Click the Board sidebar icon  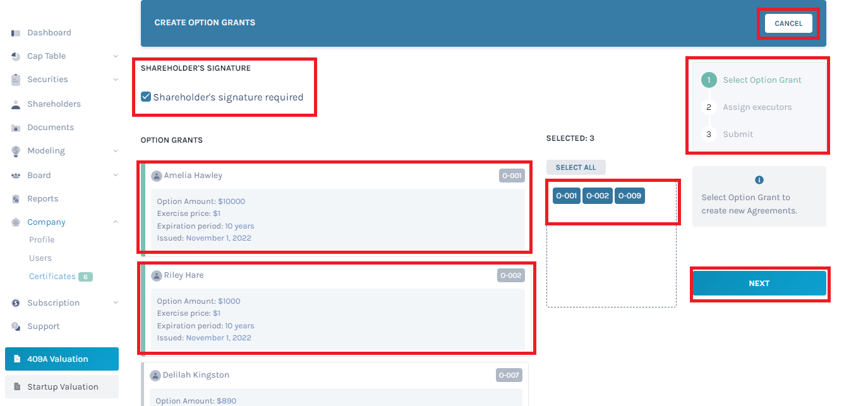point(14,175)
